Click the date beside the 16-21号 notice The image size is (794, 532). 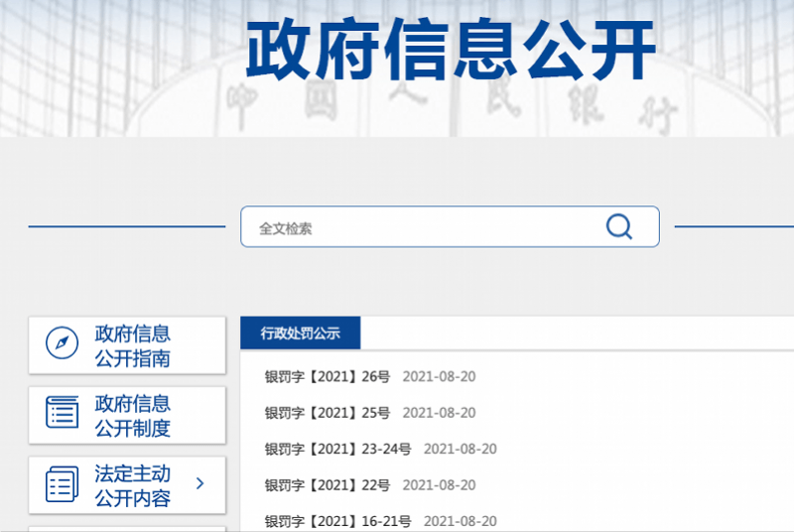pyautogui.click(x=460, y=521)
